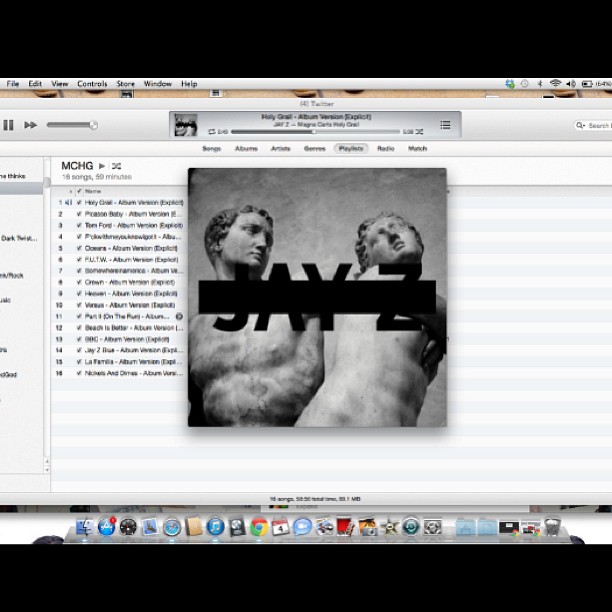Screen dimensions: 612x612
Task: Switch to the Songs tab
Action: click(212, 148)
